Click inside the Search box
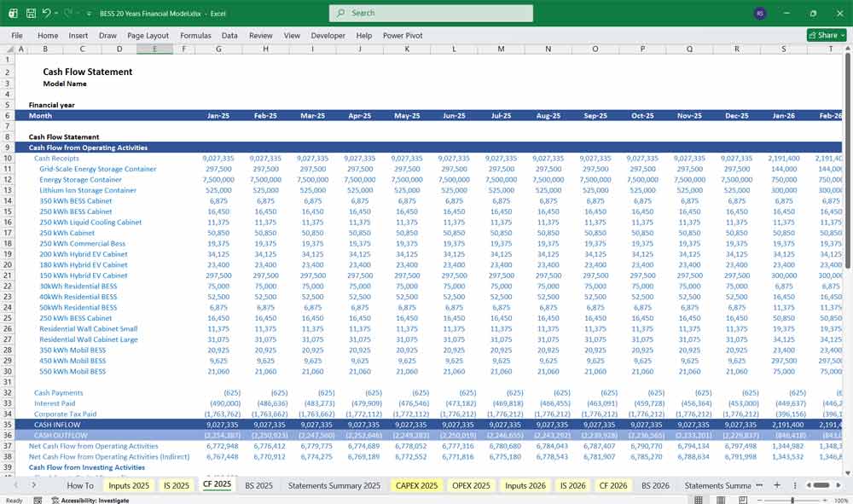 (431, 14)
